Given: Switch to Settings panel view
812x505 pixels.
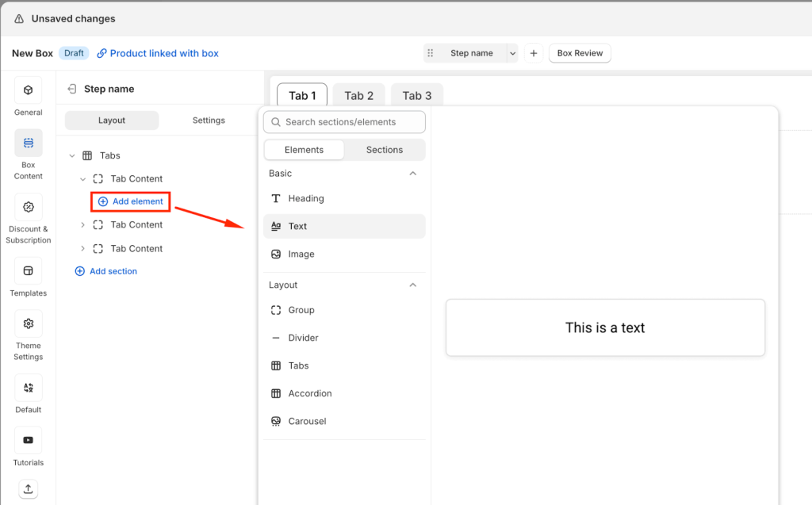Looking at the screenshot, I should tap(209, 121).
